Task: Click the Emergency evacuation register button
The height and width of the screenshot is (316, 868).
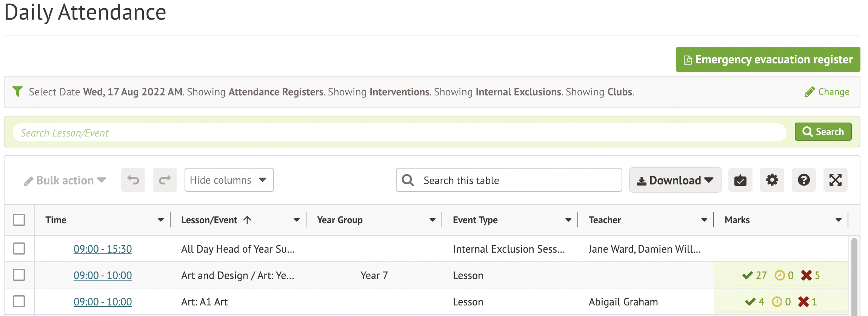Action: [x=768, y=59]
